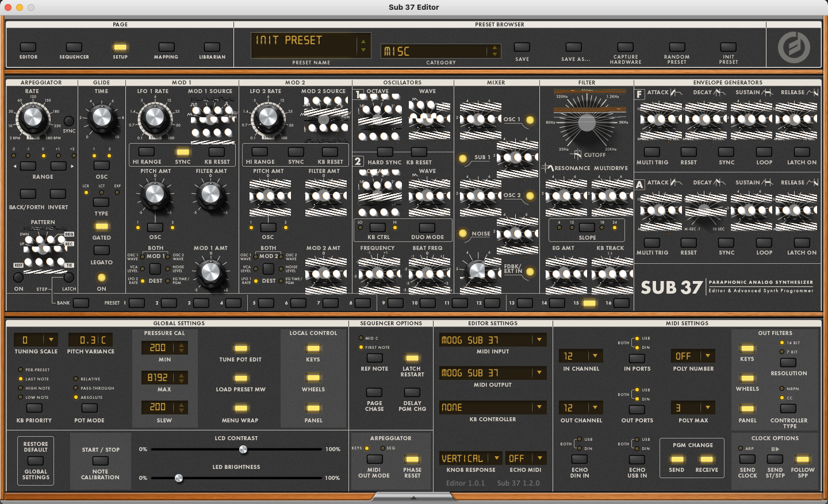Screen dimensions: 828x504
Task: Click the LCD Contrast slider handle
Action: pyautogui.click(x=243, y=449)
